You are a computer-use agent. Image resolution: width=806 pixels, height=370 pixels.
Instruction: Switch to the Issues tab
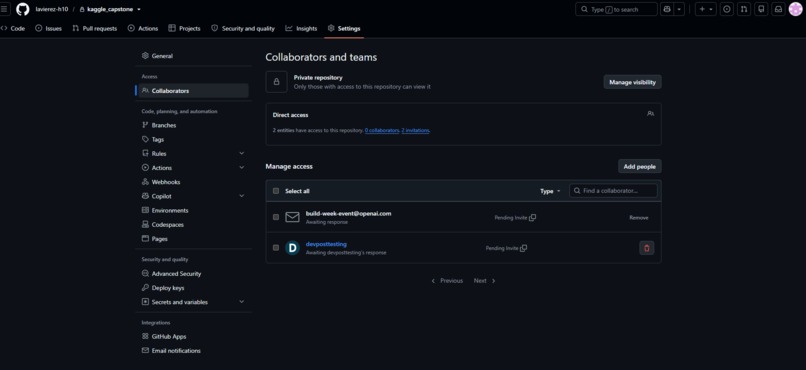(x=48, y=28)
